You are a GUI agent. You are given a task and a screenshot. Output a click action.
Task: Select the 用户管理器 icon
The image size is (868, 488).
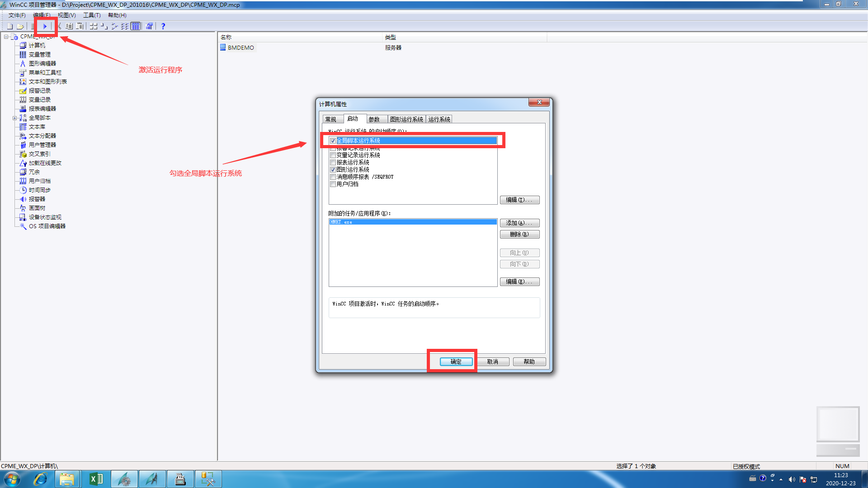click(x=23, y=145)
